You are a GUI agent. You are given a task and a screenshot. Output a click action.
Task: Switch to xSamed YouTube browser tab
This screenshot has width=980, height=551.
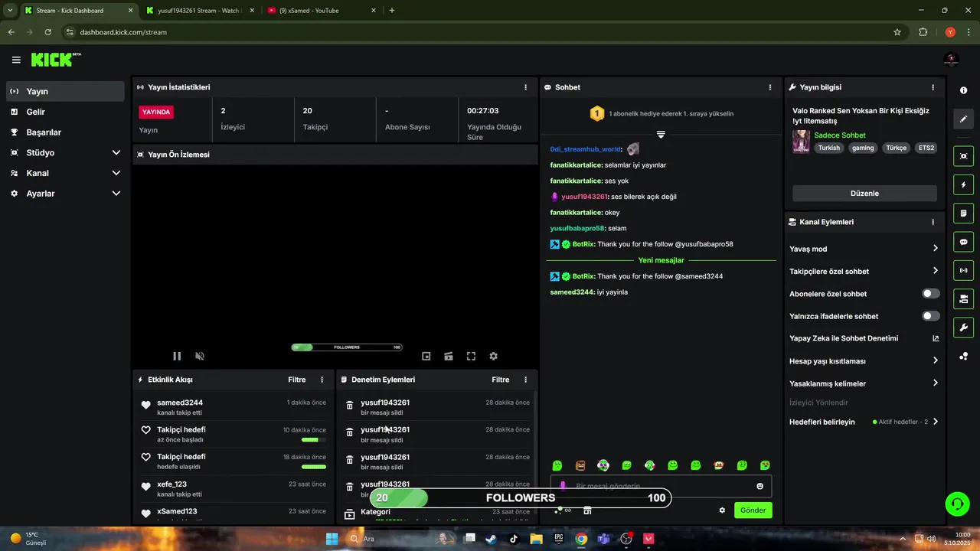point(322,11)
